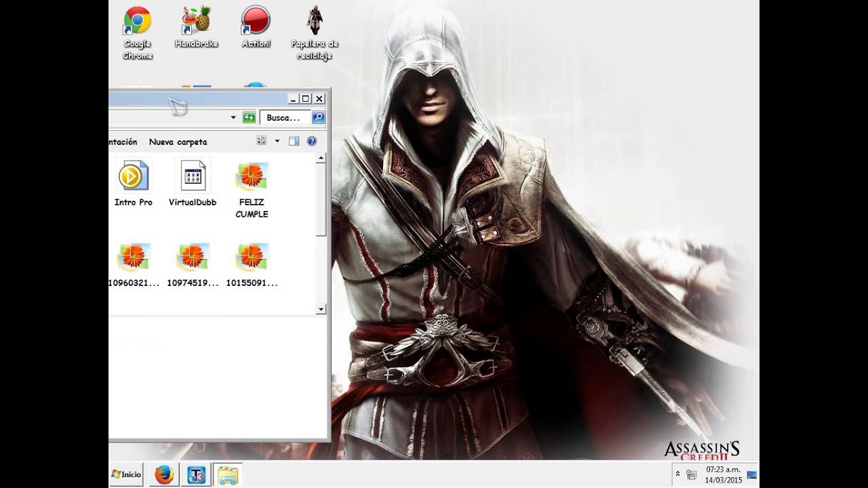Click the file list scrollbar down arrow

(x=321, y=309)
